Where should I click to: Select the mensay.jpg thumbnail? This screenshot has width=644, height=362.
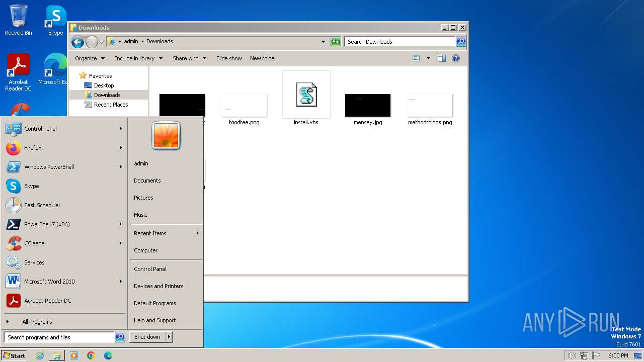click(x=368, y=105)
